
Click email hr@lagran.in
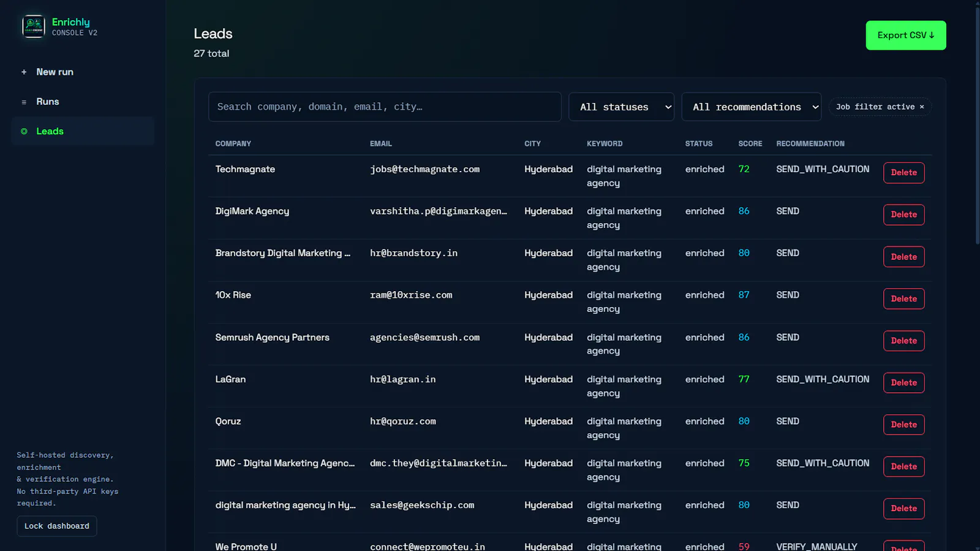(x=403, y=379)
